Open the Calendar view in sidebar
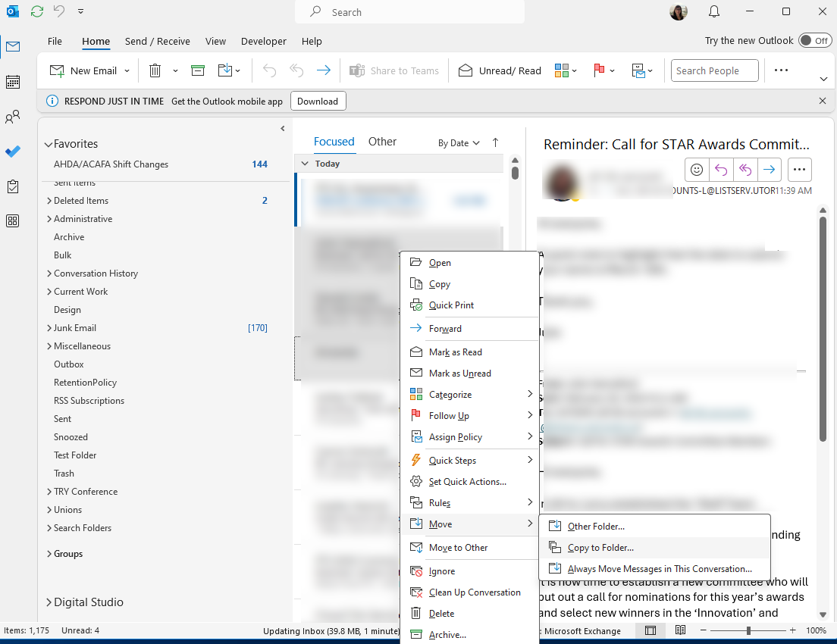This screenshot has width=837, height=644. [x=13, y=82]
